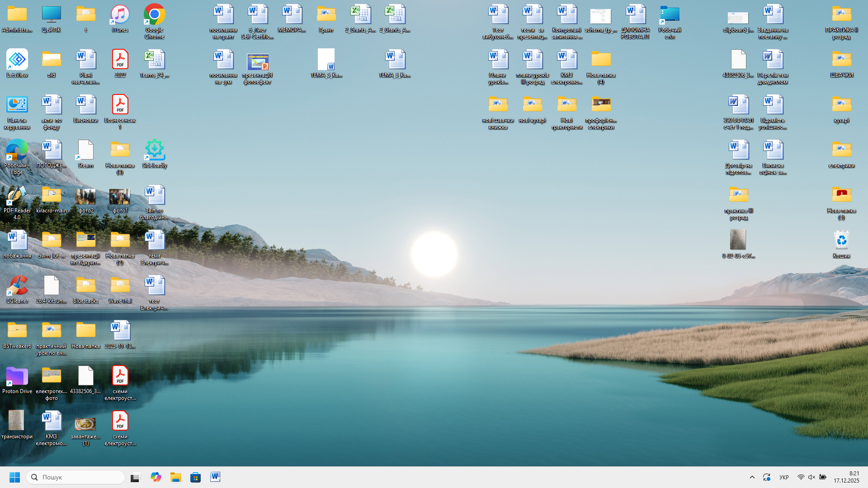Open File Explorer from the taskbar

[175, 477]
